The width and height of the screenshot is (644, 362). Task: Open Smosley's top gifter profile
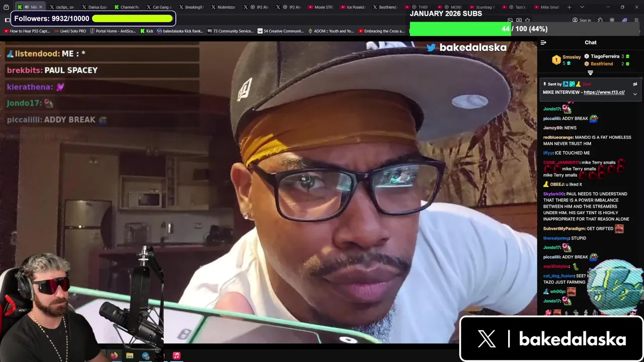(572, 57)
